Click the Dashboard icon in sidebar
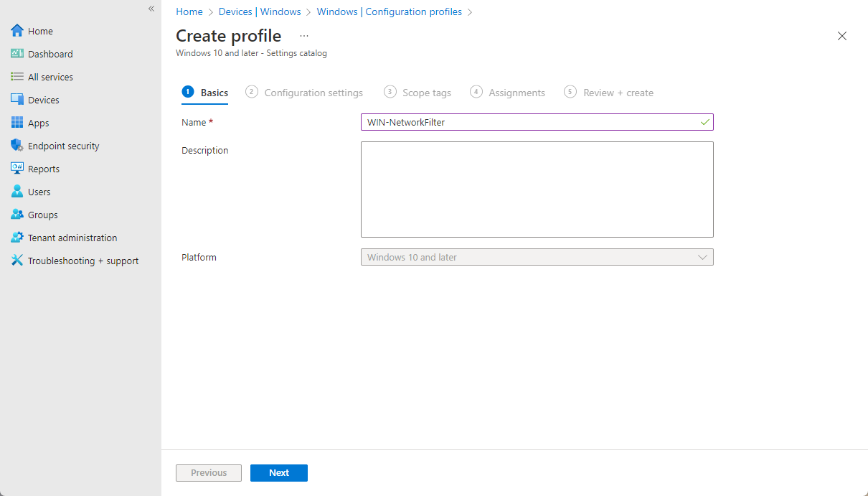The image size is (868, 496). [x=17, y=54]
